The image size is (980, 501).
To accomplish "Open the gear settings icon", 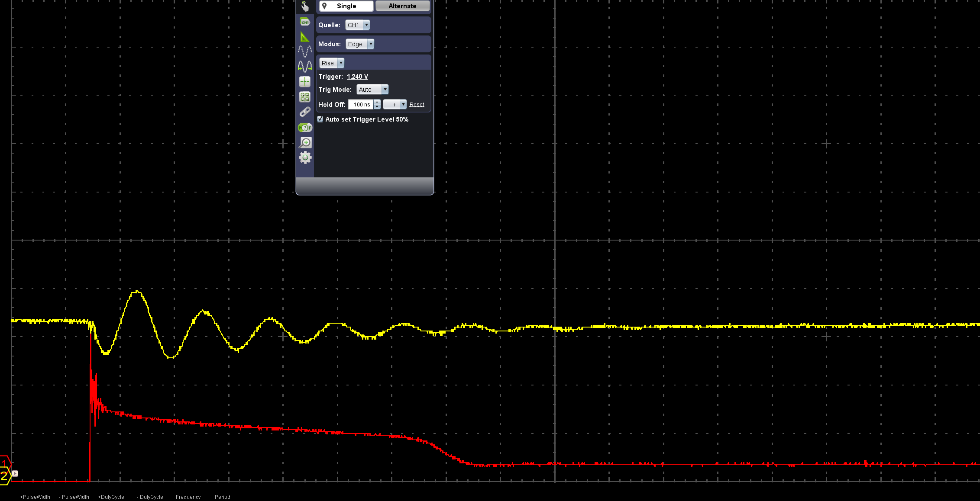I will click(305, 157).
